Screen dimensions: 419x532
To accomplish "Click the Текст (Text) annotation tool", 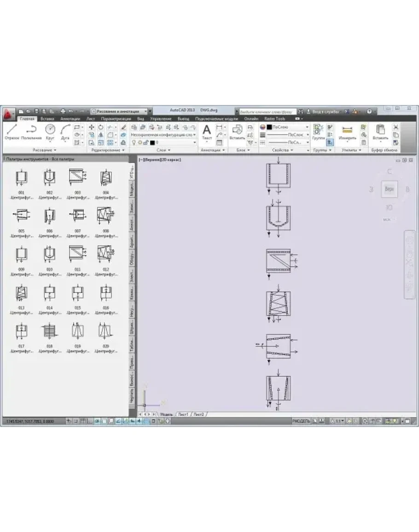I will 207,132.
